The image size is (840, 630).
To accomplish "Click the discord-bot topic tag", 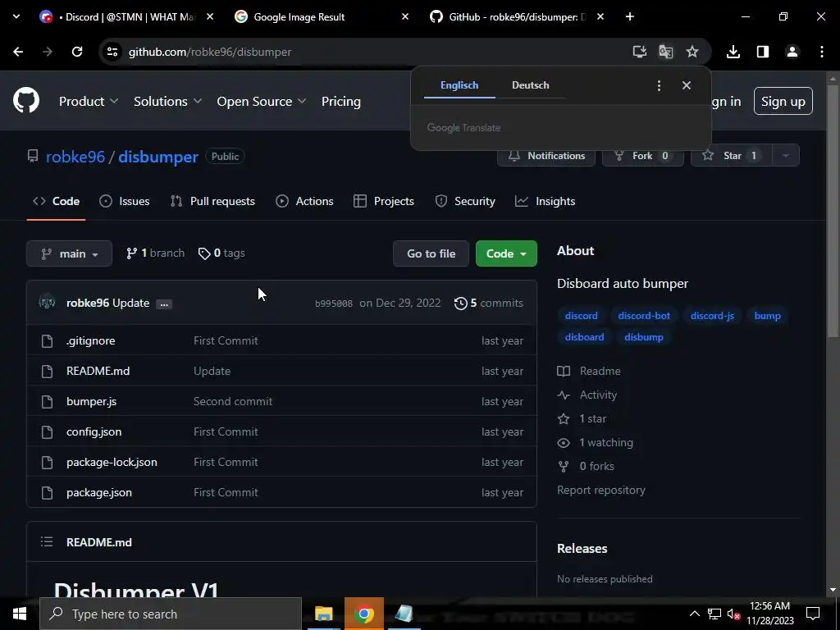I will tap(644, 316).
